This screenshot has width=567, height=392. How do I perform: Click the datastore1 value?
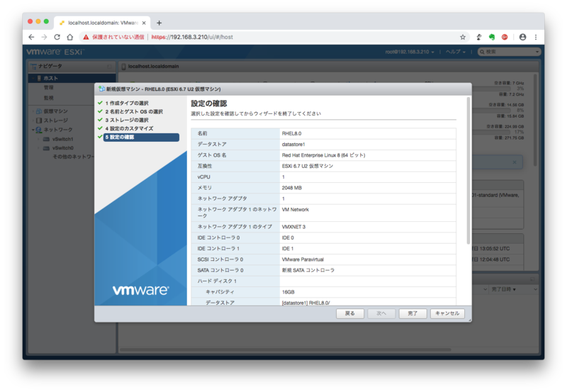[x=293, y=145]
